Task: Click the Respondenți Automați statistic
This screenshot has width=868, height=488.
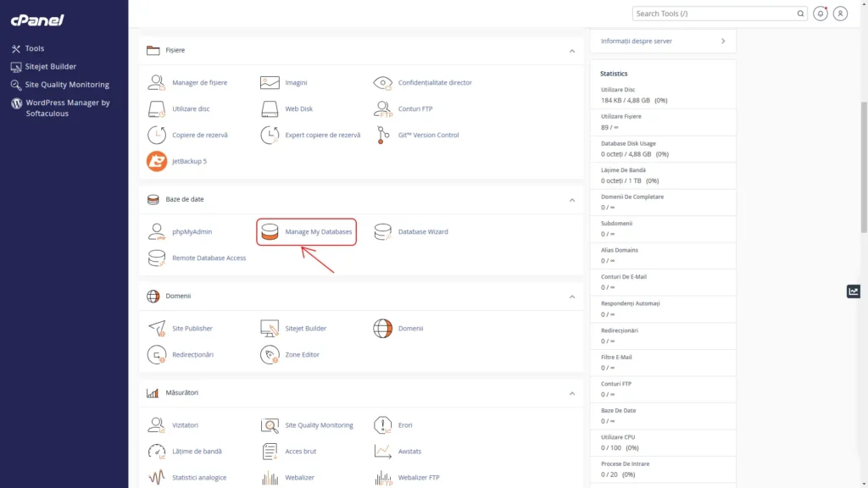Action: pyautogui.click(x=663, y=308)
